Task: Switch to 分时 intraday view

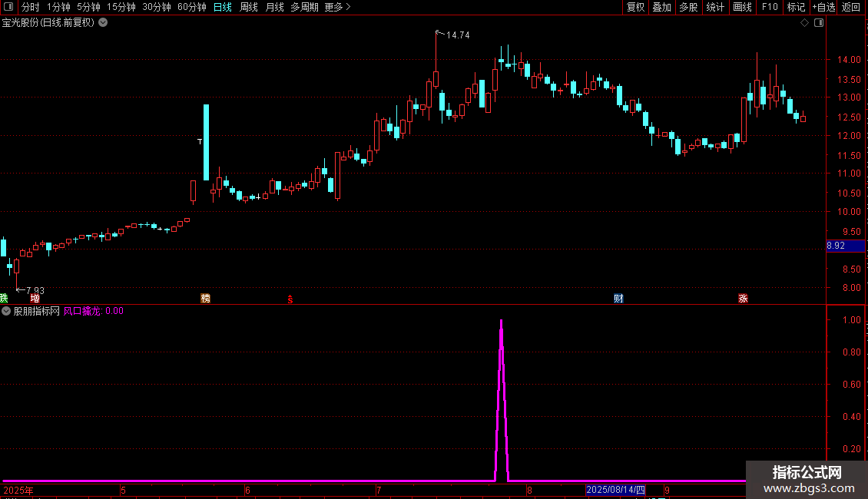Action: 31,7
